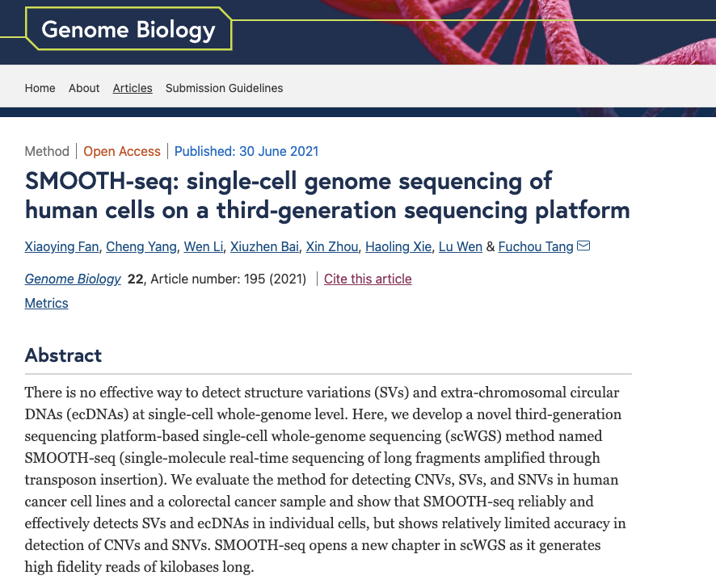Image resolution: width=716 pixels, height=588 pixels.
Task: Click the Abstract section heading
Action: click(63, 355)
